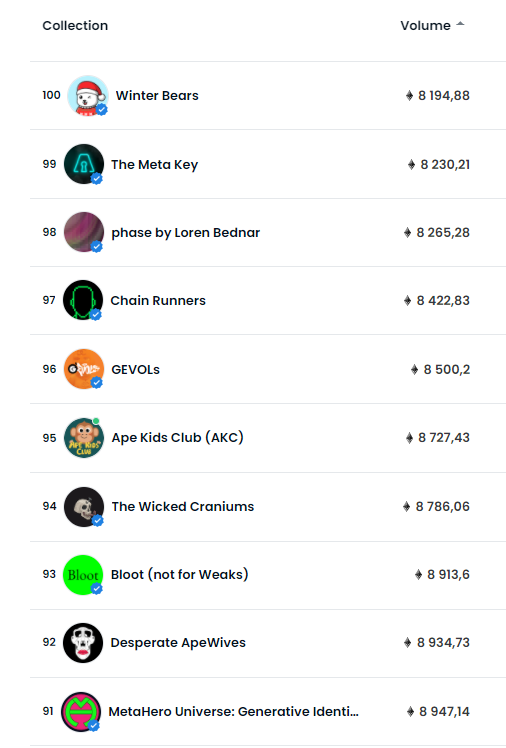Click the Ape Kids Club monkey icon
The height and width of the screenshot is (748, 506).
coord(84,437)
